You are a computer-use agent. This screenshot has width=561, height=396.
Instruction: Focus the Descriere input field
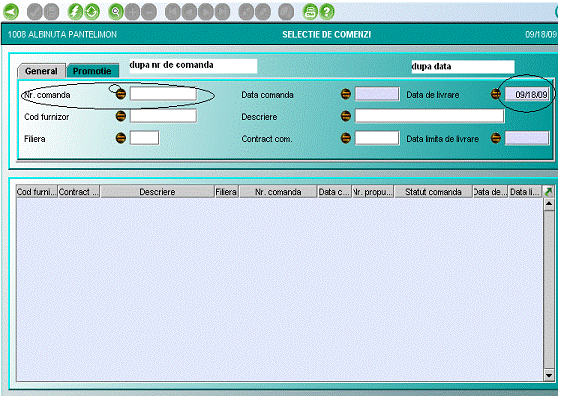(x=429, y=116)
